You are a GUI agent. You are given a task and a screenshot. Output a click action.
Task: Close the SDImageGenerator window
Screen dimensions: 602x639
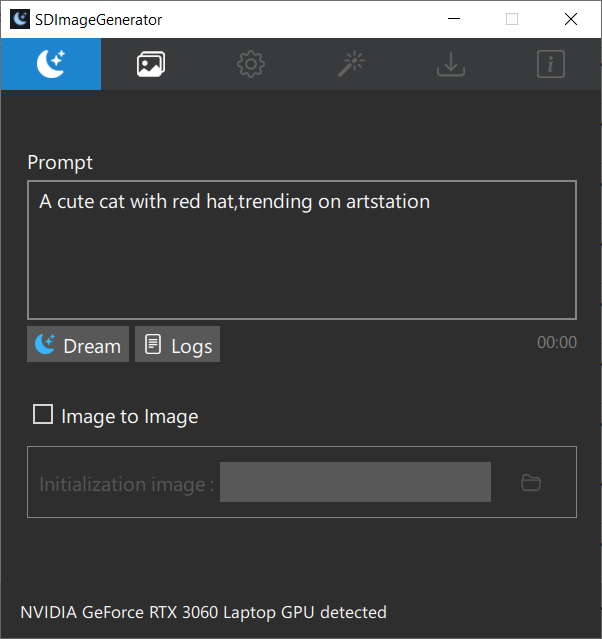coord(571,19)
